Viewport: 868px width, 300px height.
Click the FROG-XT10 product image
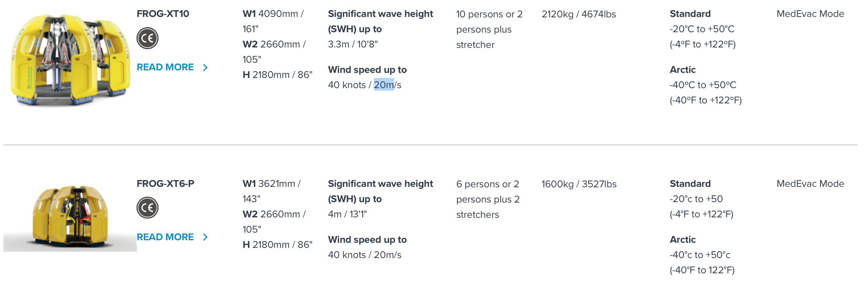pos(70,59)
